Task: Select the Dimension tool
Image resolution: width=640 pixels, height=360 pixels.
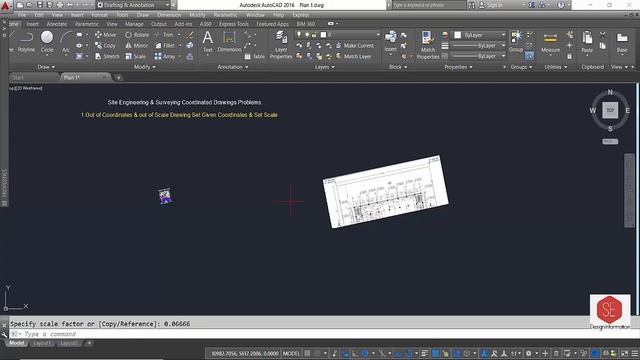Action: 229,42
